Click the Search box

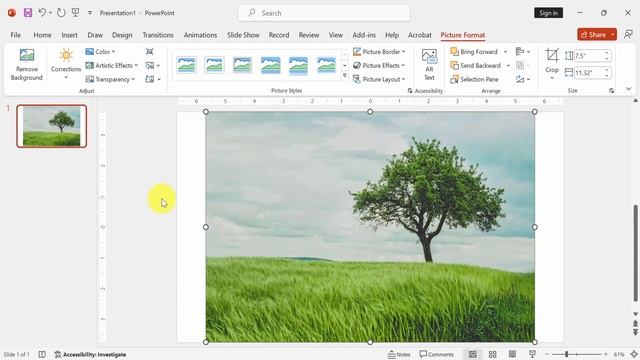coord(324,13)
